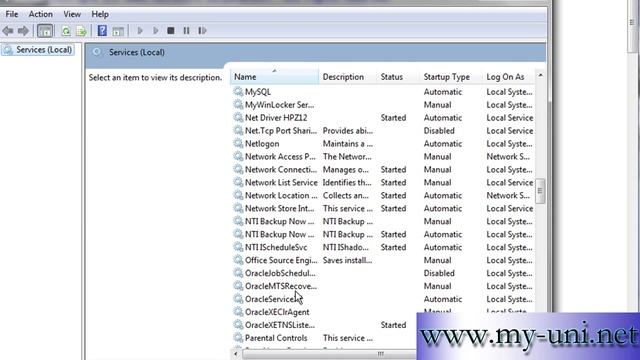Open the blue Help toolbar icon
The width and height of the screenshot is (640, 360).
(x=102, y=31)
